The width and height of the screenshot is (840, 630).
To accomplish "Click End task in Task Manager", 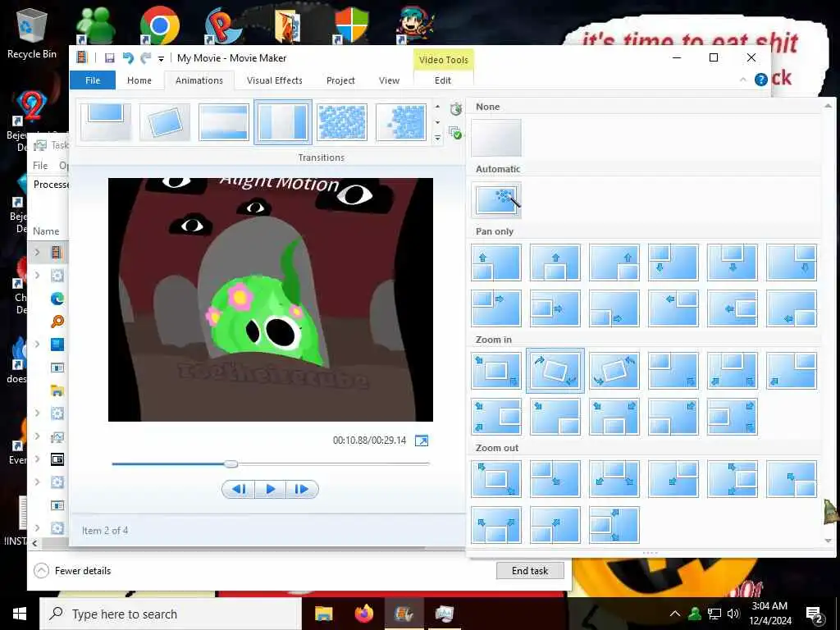I will [530, 571].
